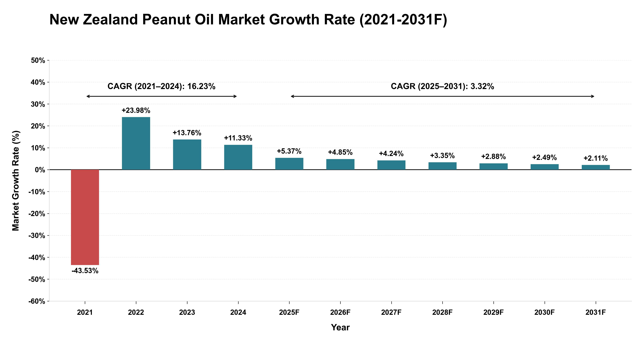Viewport: 644px width, 342px height.
Task: Click the '2029F' x-axis label
Action: (493, 312)
